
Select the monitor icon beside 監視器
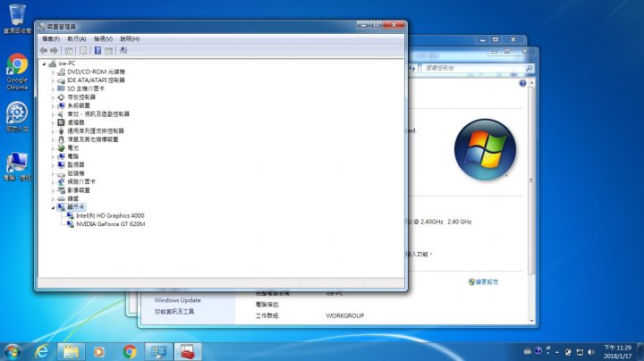(x=61, y=164)
